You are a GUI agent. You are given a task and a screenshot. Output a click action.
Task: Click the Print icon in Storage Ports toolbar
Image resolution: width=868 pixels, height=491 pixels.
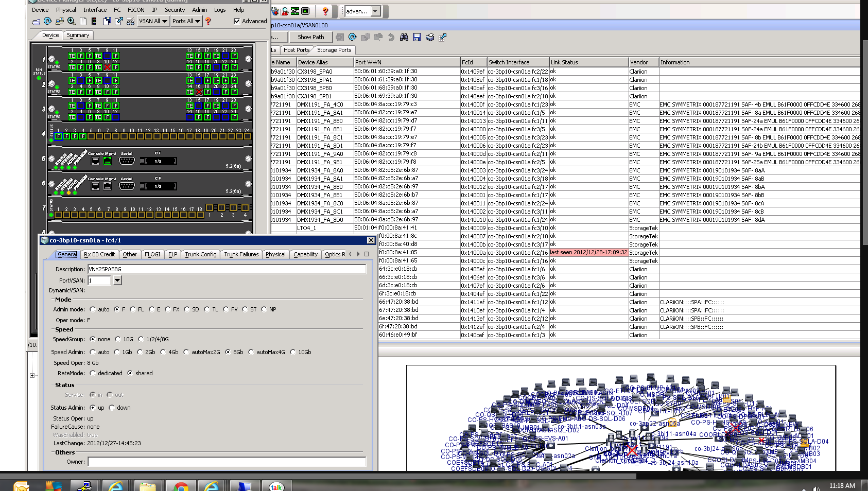coord(430,37)
